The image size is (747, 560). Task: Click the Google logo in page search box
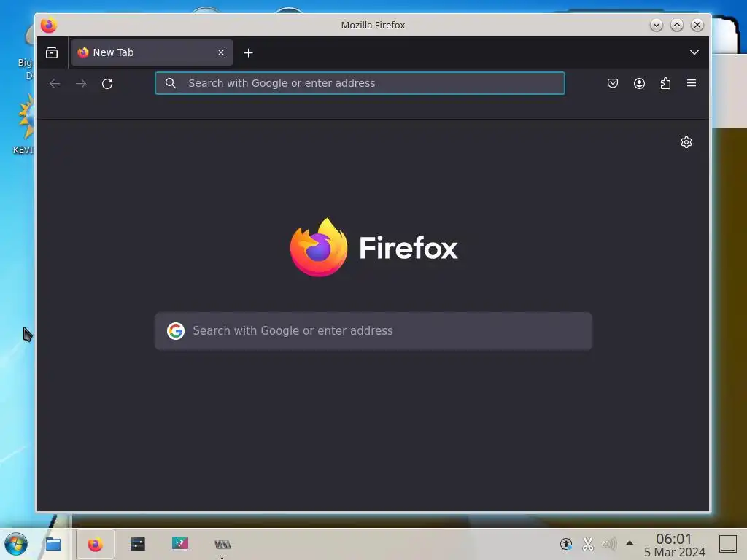pos(176,331)
